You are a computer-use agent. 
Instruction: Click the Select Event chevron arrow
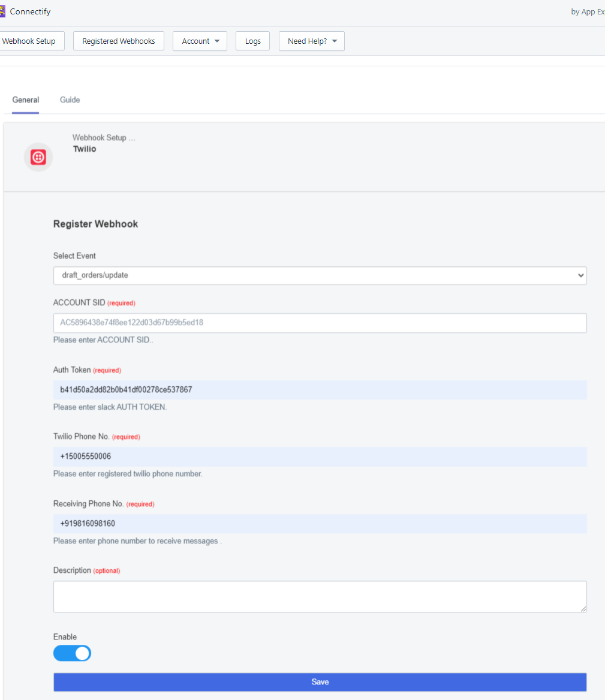pyautogui.click(x=580, y=275)
